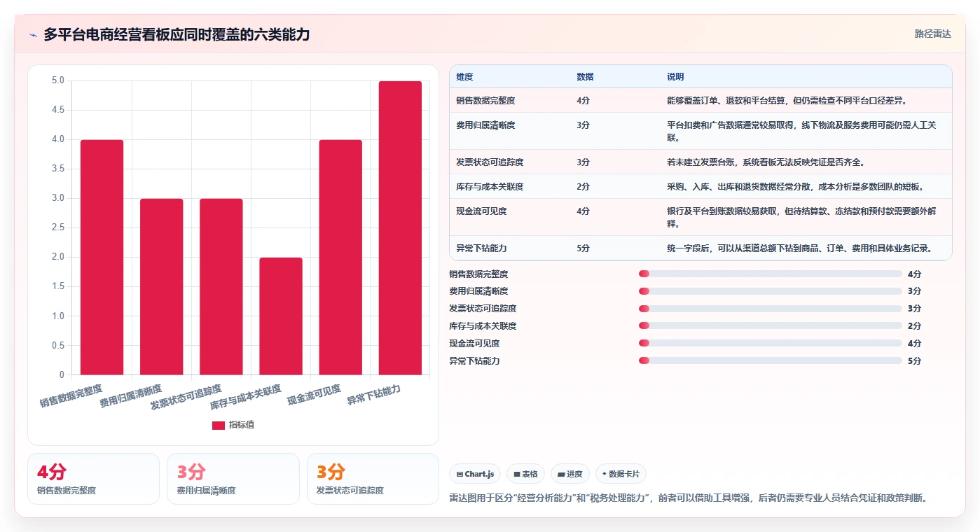Screen dimensions: 980x532
Task: Select the Chart.js tag
Action: coord(475,474)
